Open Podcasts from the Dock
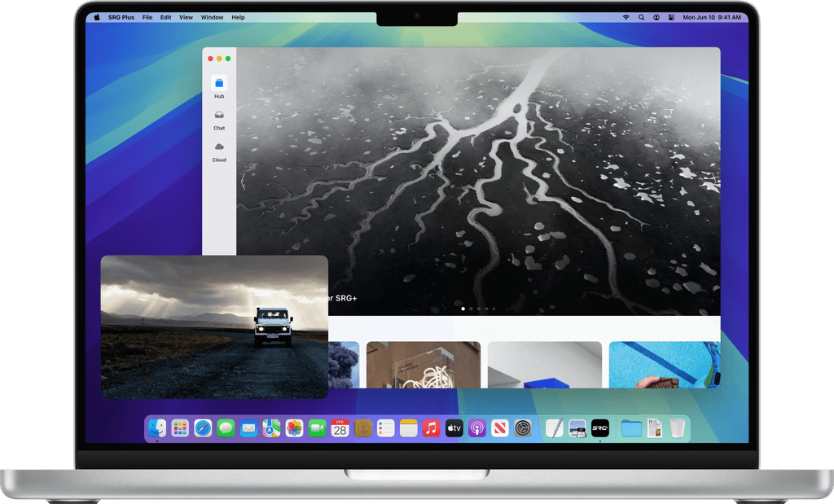 (x=477, y=428)
